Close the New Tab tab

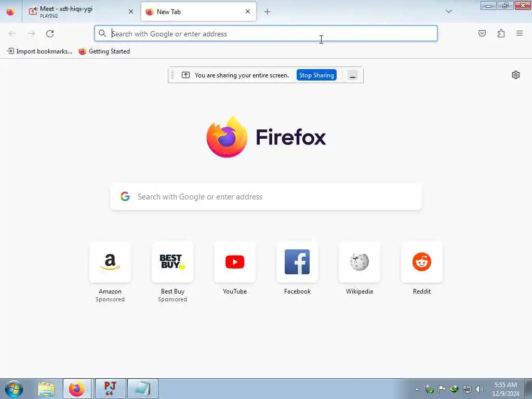pyautogui.click(x=248, y=11)
